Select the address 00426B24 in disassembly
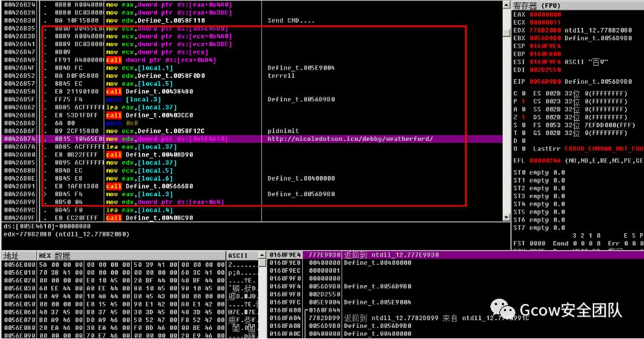This screenshot has height=339, width=644. pos(19,5)
